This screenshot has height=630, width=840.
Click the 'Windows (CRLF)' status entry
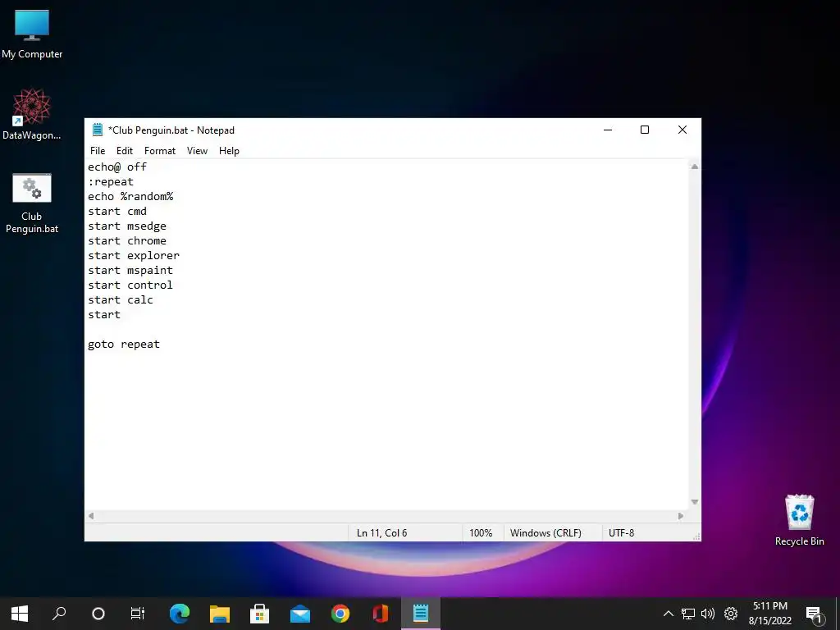tap(546, 533)
